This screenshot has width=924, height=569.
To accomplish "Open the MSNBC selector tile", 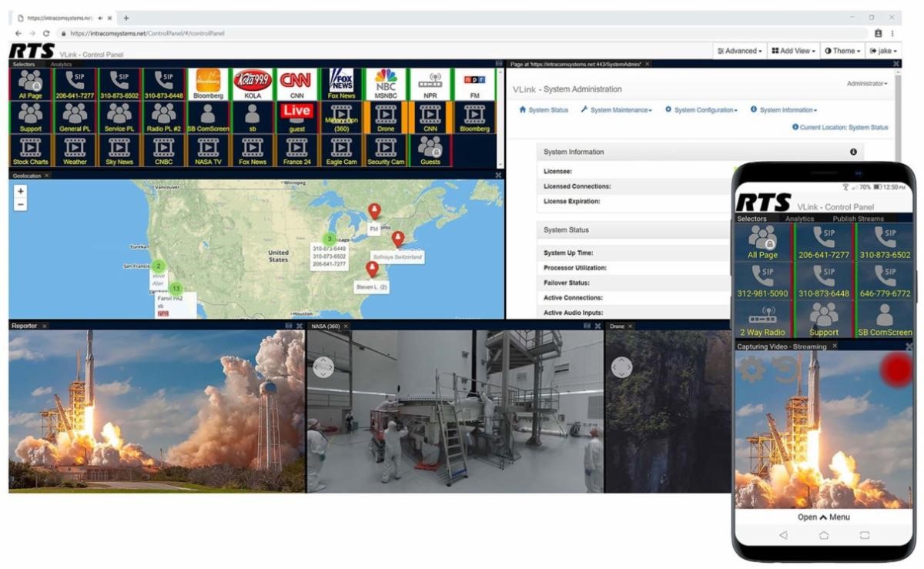I will (386, 84).
